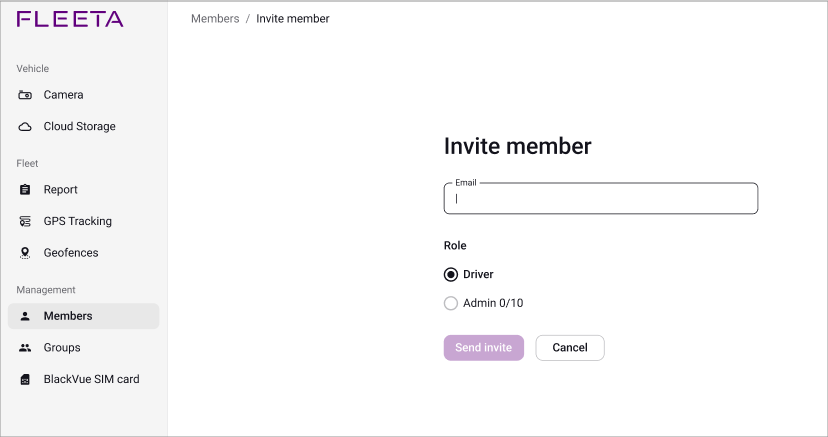Click the Geofences pin icon
This screenshot has width=828, height=437.
(25, 253)
